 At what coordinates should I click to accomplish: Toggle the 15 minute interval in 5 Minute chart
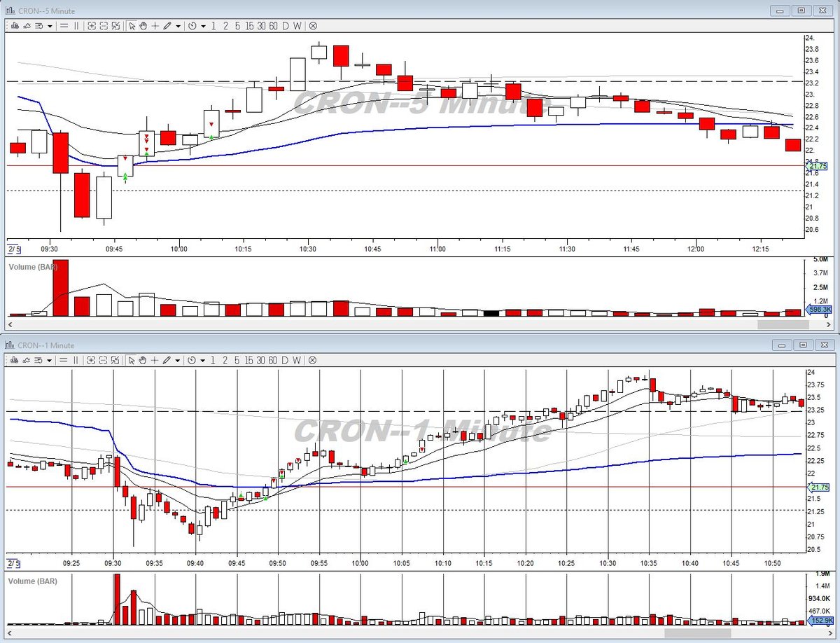pos(249,26)
